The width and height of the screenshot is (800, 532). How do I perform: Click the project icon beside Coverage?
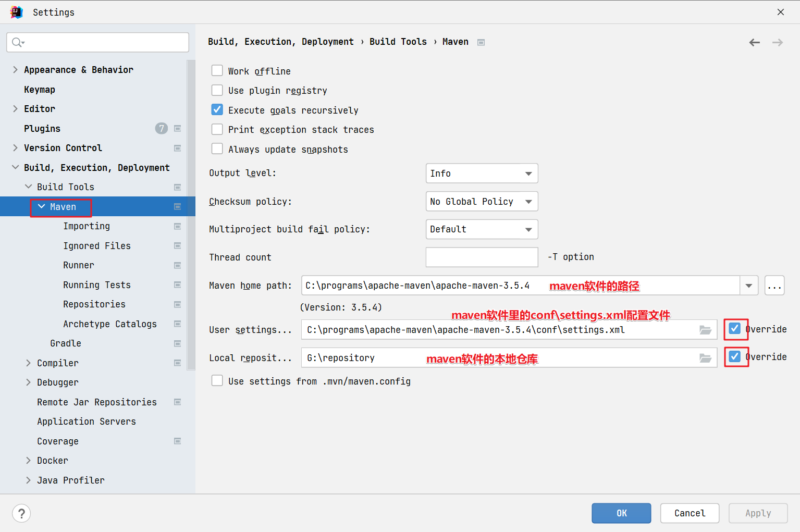click(x=177, y=441)
